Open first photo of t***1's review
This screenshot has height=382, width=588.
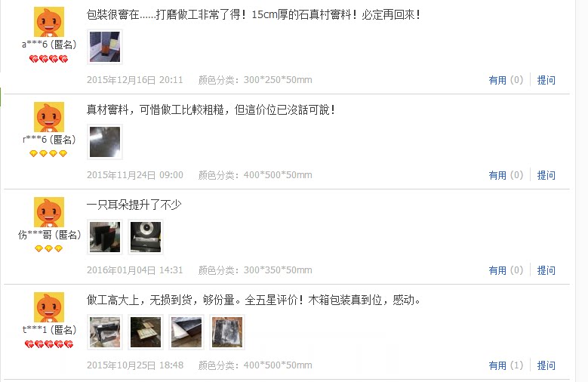[x=105, y=332]
